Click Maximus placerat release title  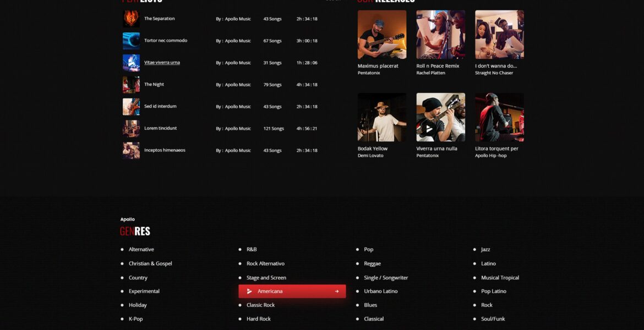[378, 65]
